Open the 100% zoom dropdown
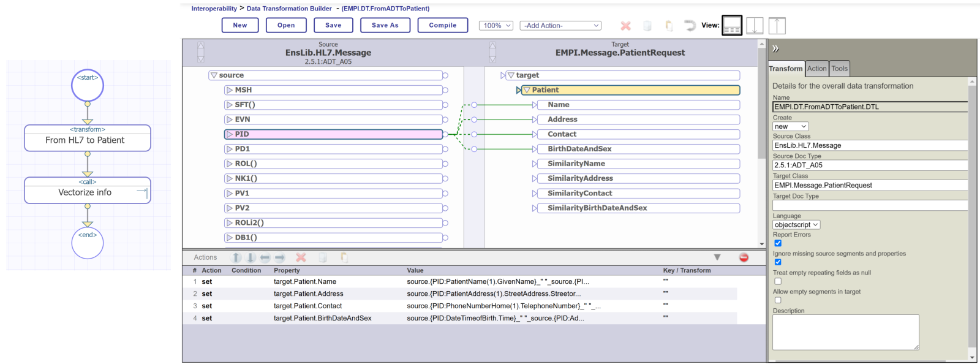Image resolution: width=980 pixels, height=364 pixels. (496, 26)
